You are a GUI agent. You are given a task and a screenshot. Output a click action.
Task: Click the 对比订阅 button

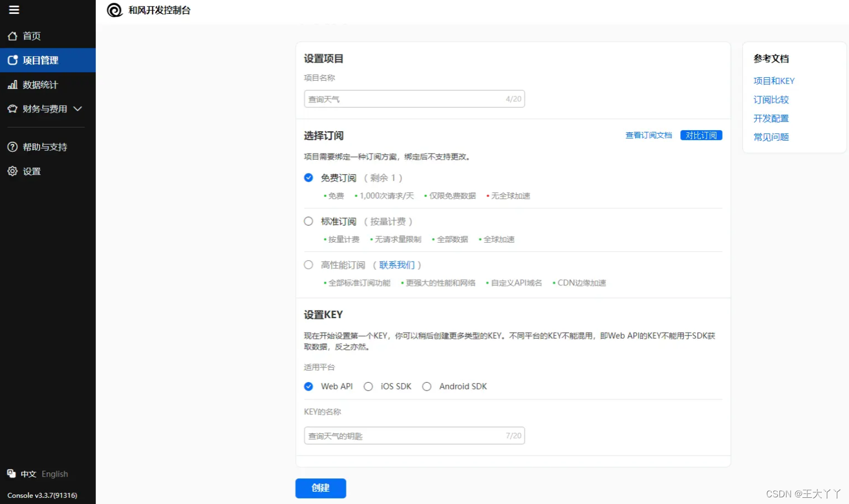coord(701,135)
